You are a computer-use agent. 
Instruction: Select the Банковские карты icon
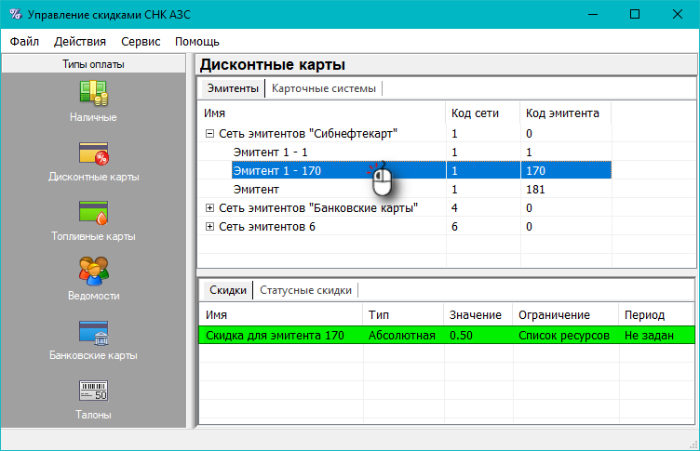pos(93,331)
